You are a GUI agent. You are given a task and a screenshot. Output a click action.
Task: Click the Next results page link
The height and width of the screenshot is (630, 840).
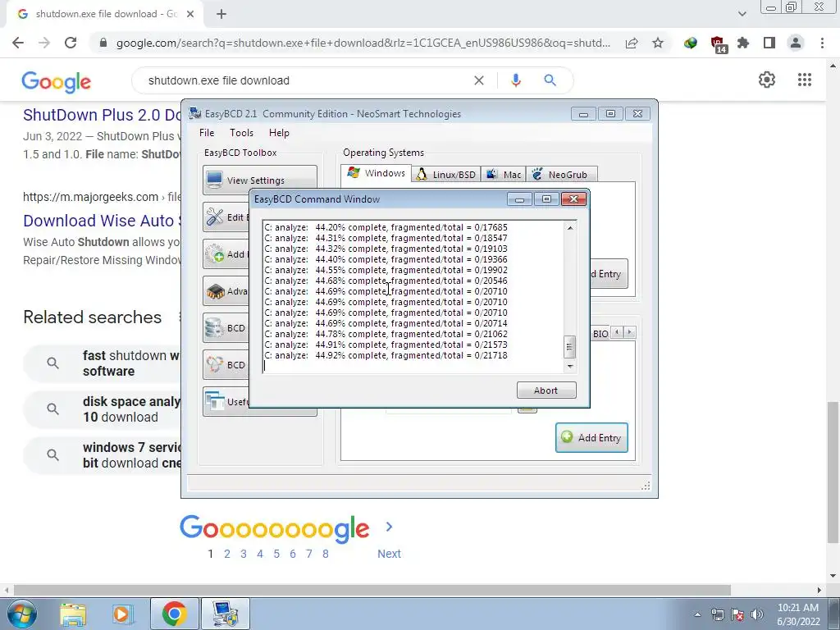389,554
